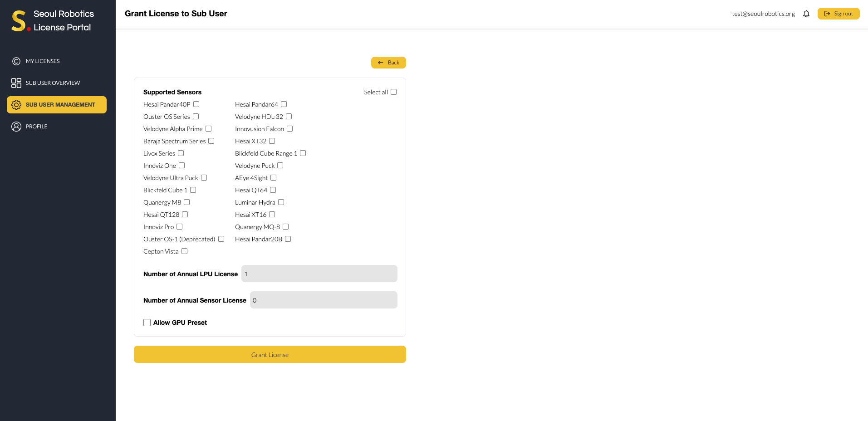
Task: Click the My Licenses copyright icon
Action: tap(16, 61)
